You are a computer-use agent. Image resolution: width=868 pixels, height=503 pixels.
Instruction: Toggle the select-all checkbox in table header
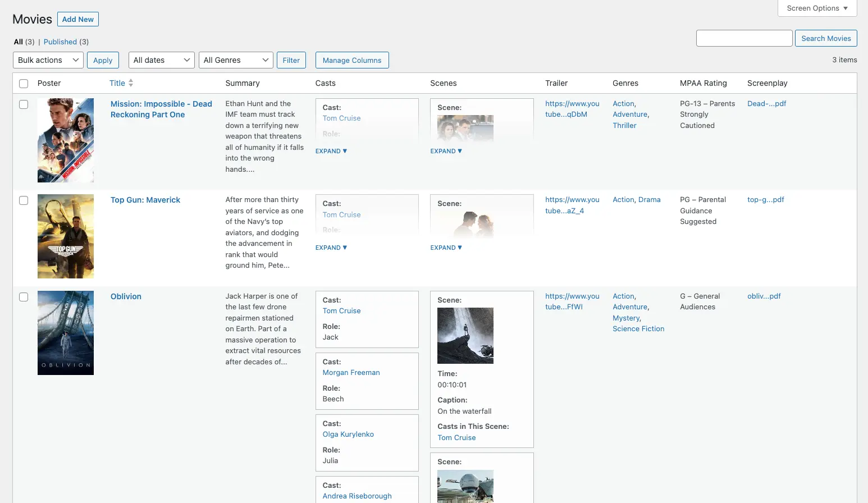point(24,84)
